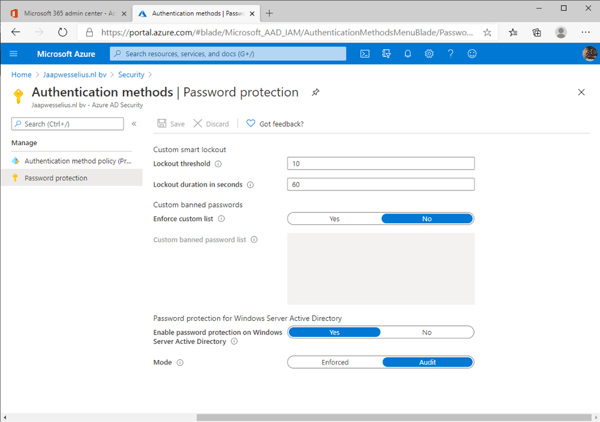Screen dimensions: 600x422
Task: Close the Microsoft 365 admin center tab
Action: click(x=124, y=13)
